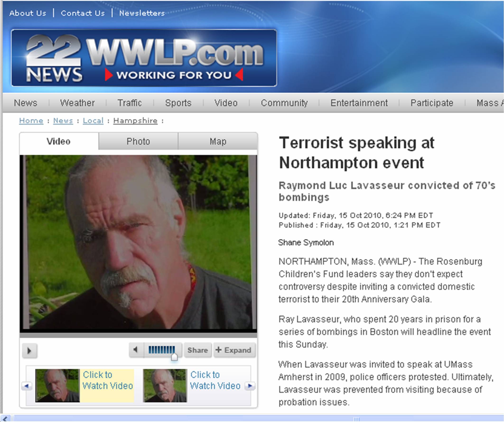504x422 pixels.
Task: Switch to the Map tab
Action: tap(218, 142)
